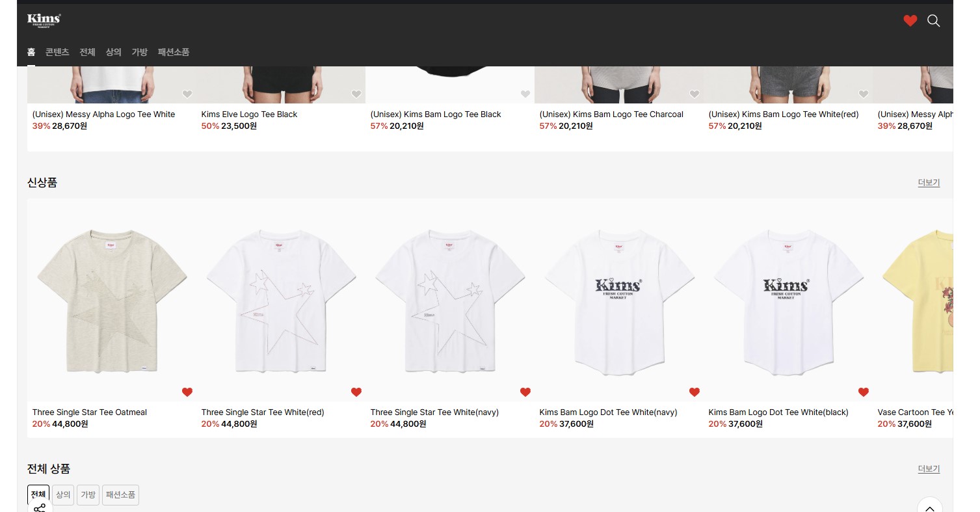
Task: Open the 콘텐츠 menu tab
Action: coord(57,52)
